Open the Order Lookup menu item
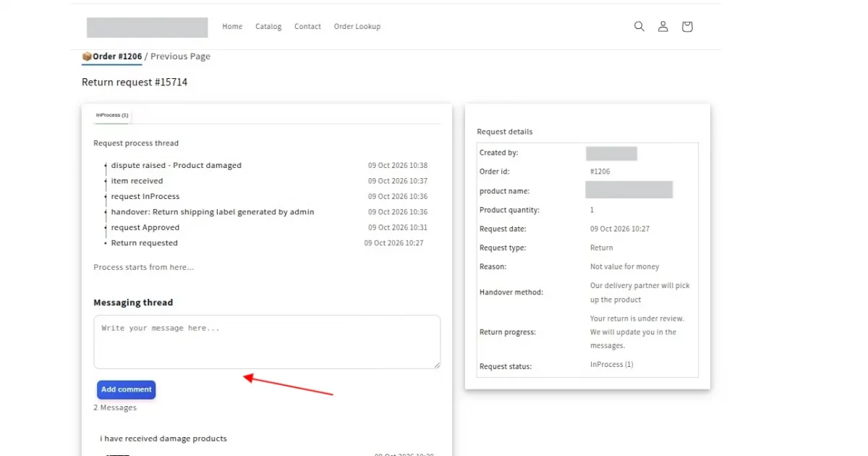This screenshot has width=868, height=456. click(x=357, y=27)
